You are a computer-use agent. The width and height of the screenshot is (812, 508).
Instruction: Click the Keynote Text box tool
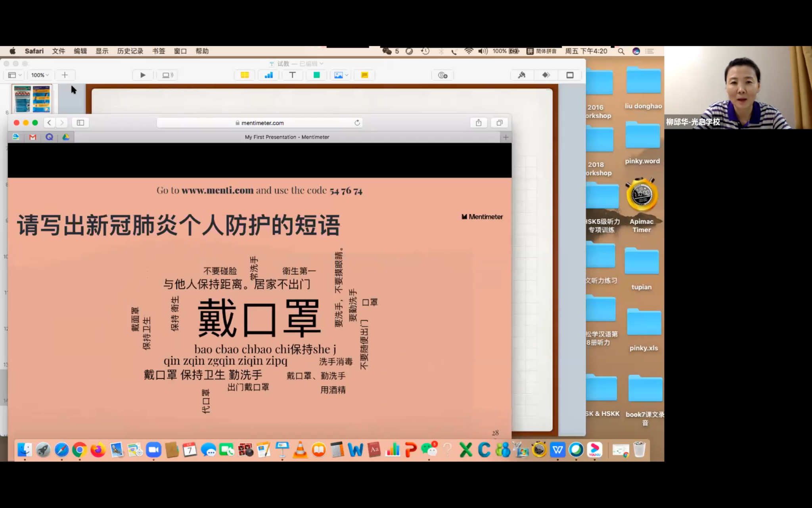[x=292, y=75]
